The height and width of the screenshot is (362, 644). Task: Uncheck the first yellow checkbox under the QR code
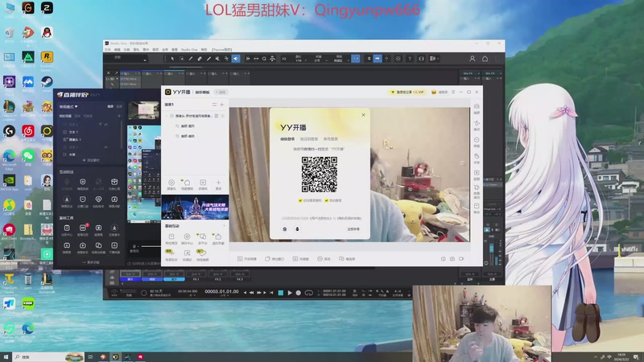300,200
